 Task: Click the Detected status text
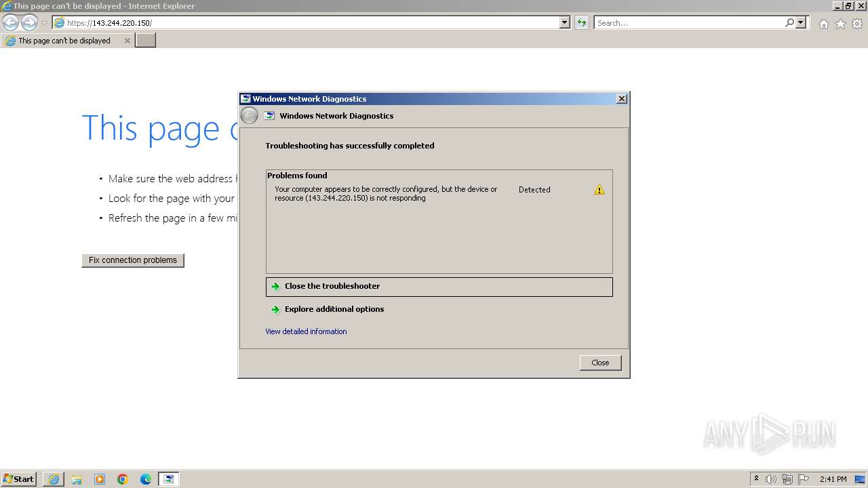(534, 190)
